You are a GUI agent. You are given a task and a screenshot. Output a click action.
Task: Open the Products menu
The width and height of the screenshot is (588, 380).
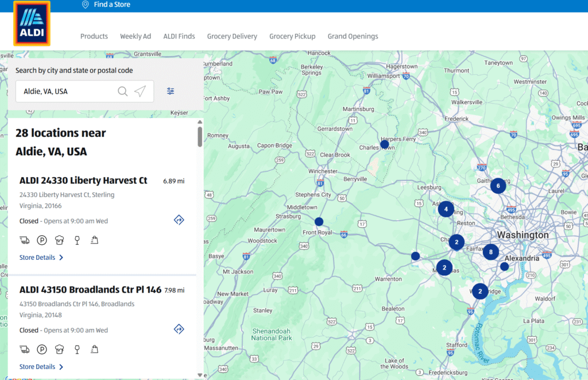pyautogui.click(x=94, y=36)
